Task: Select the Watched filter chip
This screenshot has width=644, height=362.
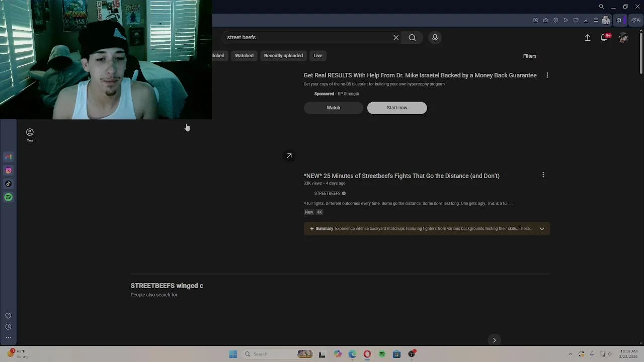Action: (244, 56)
